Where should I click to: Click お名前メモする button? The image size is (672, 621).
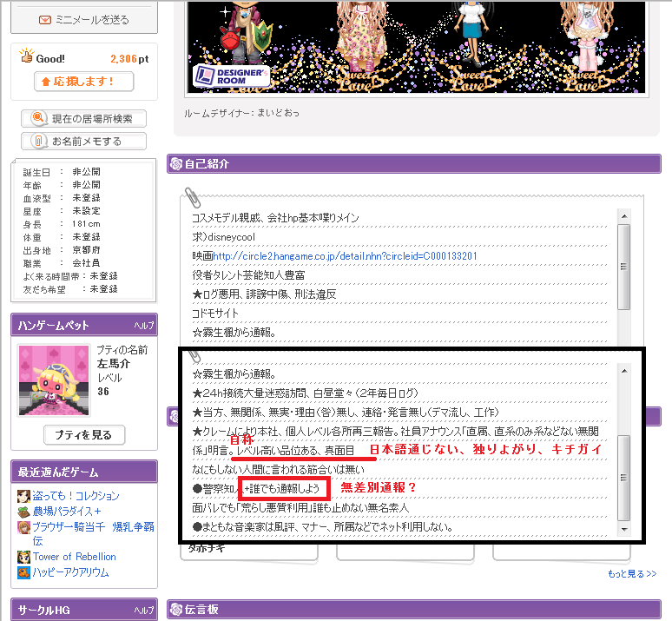click(x=84, y=141)
